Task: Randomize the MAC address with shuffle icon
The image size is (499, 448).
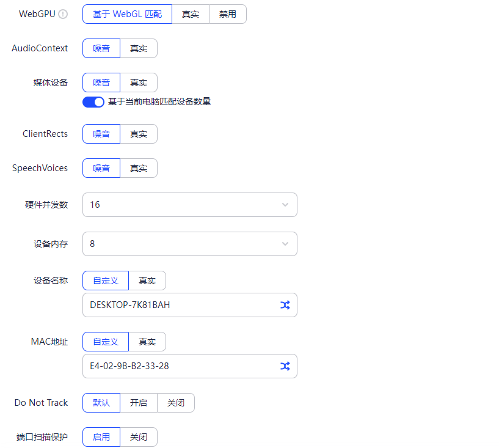Action: (x=285, y=366)
